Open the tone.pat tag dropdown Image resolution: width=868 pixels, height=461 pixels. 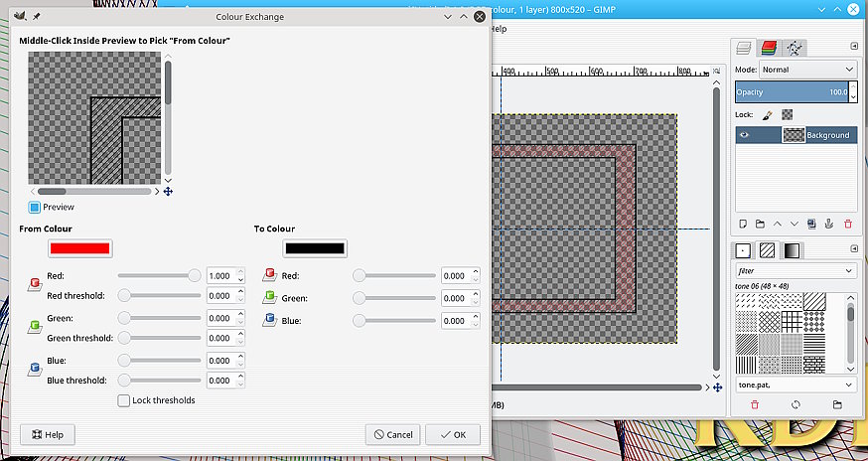pos(796,384)
